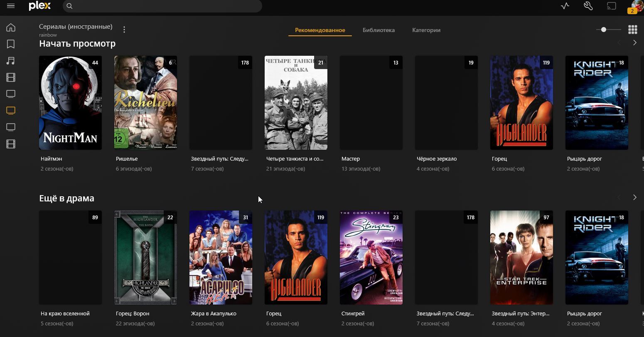Show next items in Начать просмотр row
644x337 pixels.
point(634,42)
